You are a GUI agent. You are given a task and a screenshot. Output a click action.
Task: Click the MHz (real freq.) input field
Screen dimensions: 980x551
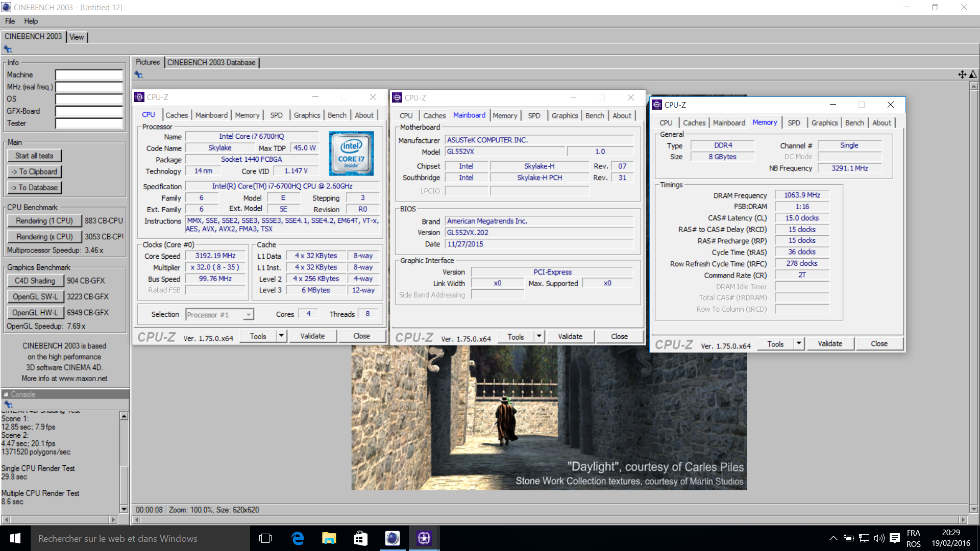[x=89, y=87]
